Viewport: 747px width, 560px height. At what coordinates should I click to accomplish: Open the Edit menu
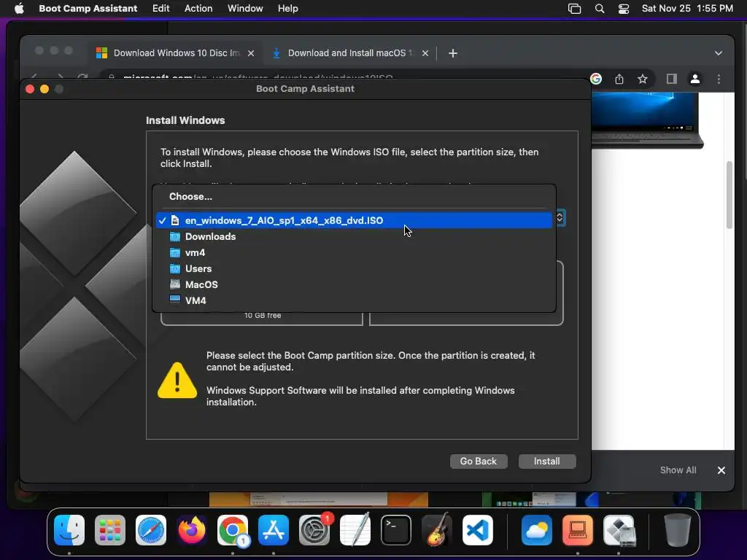tap(161, 9)
